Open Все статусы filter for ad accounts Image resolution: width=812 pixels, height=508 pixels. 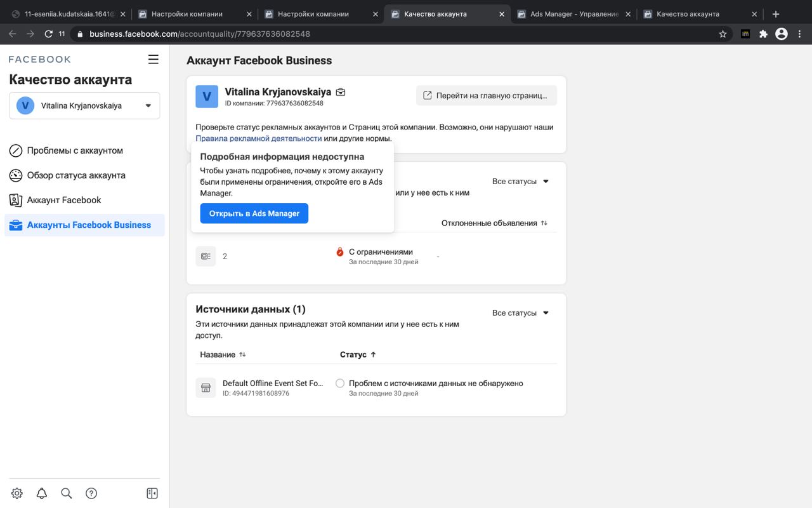click(521, 182)
